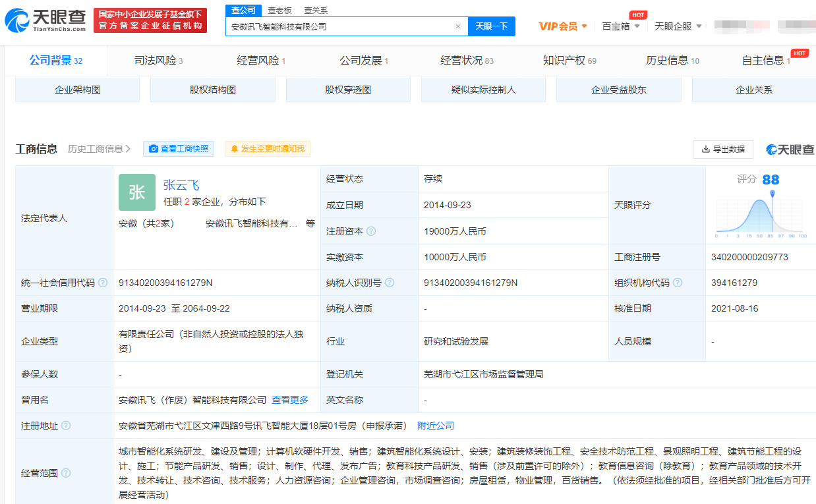This screenshot has height=504, width=816.
Task: Click the company name search input field
Action: pyautogui.click(x=339, y=27)
